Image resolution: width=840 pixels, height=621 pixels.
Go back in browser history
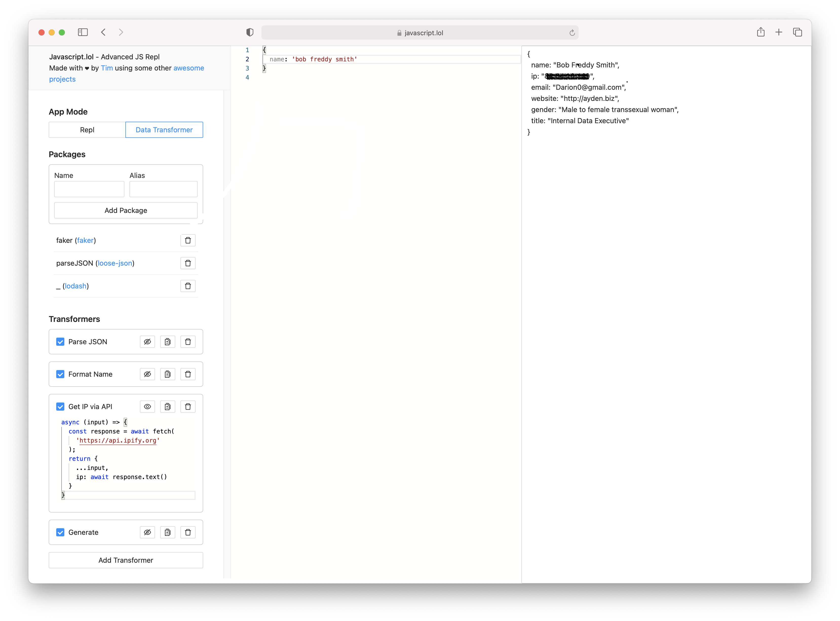tap(103, 32)
